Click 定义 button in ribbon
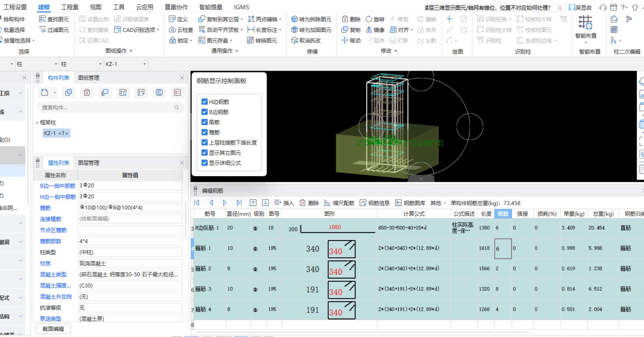This screenshot has height=337, width=644. tap(178, 19)
